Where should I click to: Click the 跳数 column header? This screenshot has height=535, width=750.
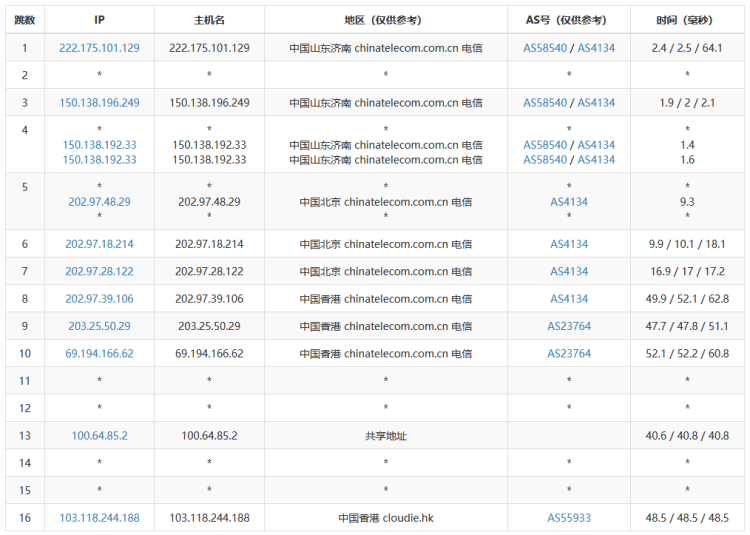[x=25, y=20]
